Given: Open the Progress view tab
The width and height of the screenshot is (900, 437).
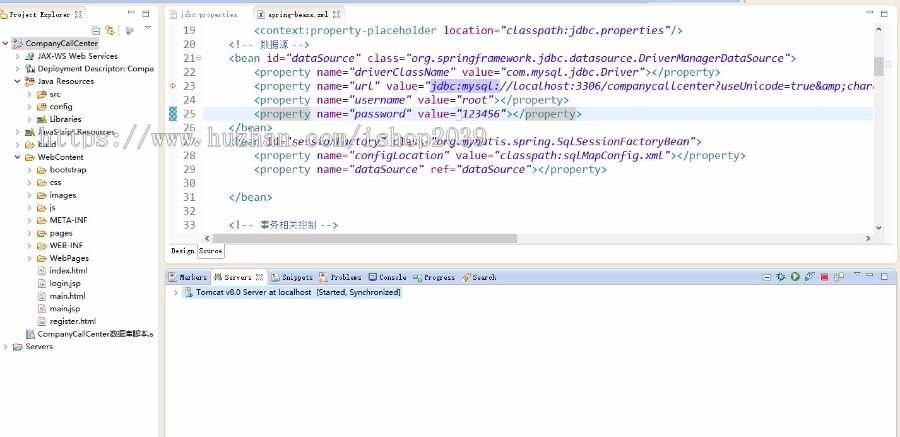Looking at the screenshot, I should (x=434, y=277).
